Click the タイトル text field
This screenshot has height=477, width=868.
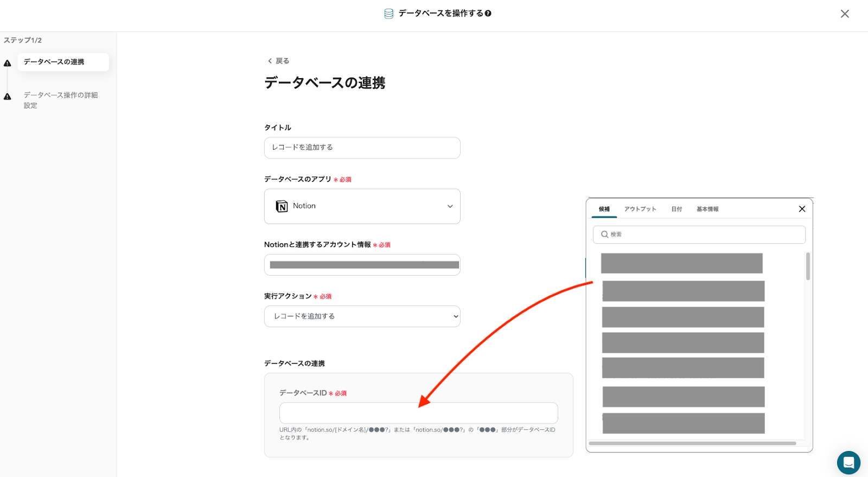pos(362,148)
